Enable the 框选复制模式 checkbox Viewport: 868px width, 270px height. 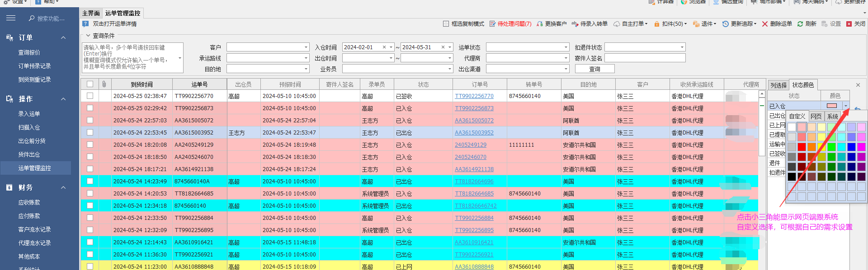point(446,24)
